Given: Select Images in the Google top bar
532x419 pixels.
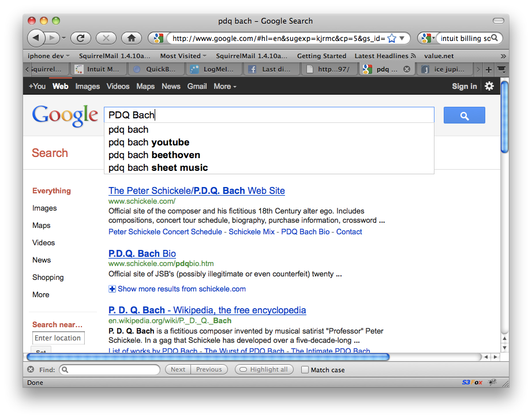Looking at the screenshot, I should (x=88, y=86).
